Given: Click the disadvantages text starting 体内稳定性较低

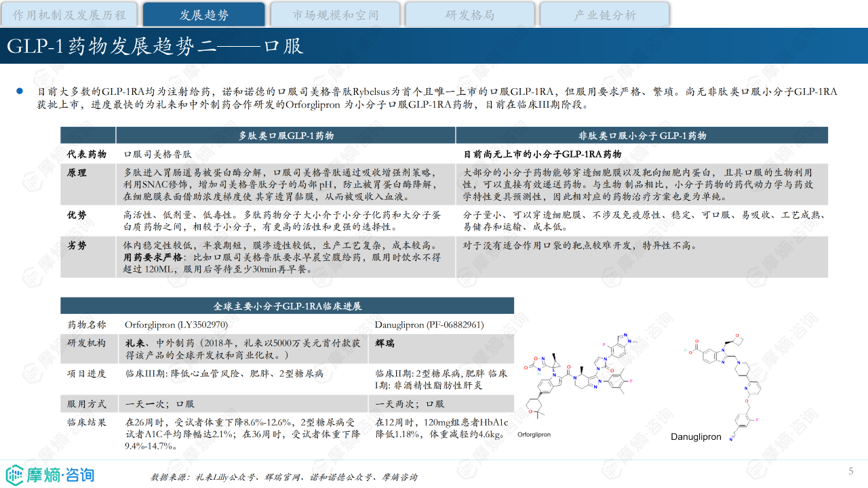Looking at the screenshot, I should (x=279, y=245).
